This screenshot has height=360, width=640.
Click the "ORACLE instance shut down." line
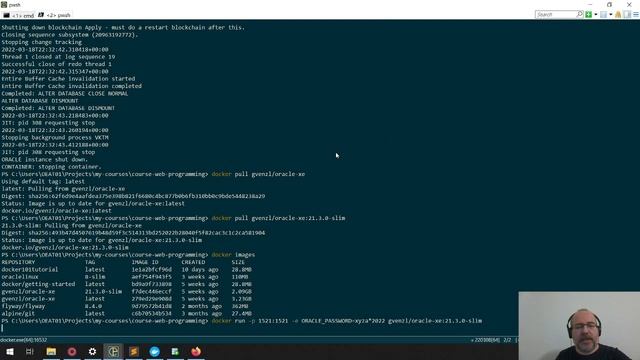coord(44,159)
